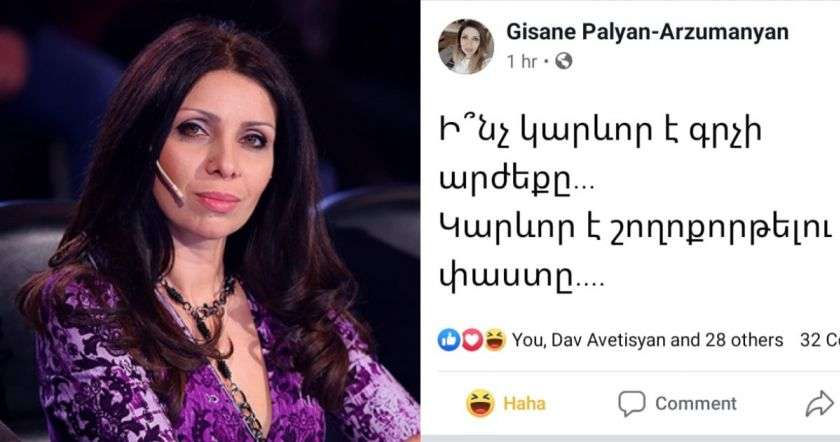
Task: Click the public globe privacy icon
Action: [564, 62]
